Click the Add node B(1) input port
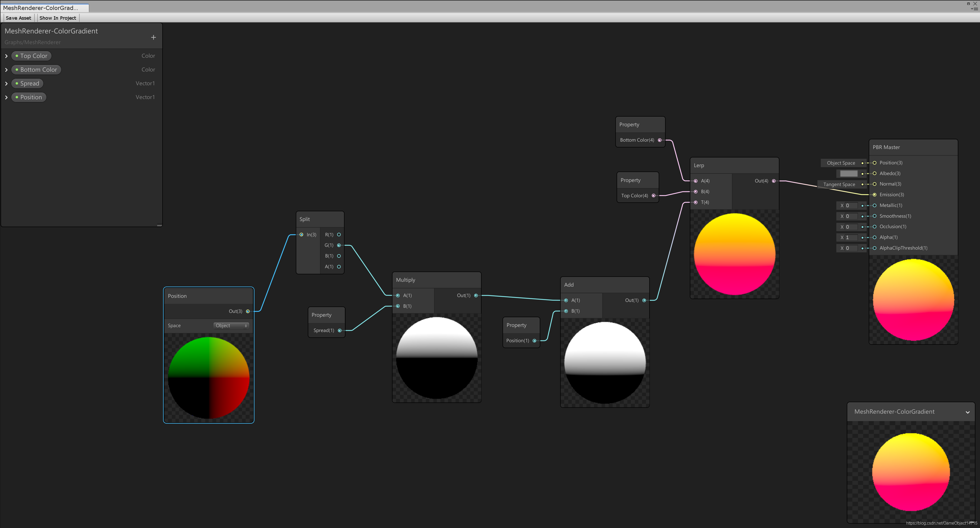980x528 pixels. tap(566, 311)
